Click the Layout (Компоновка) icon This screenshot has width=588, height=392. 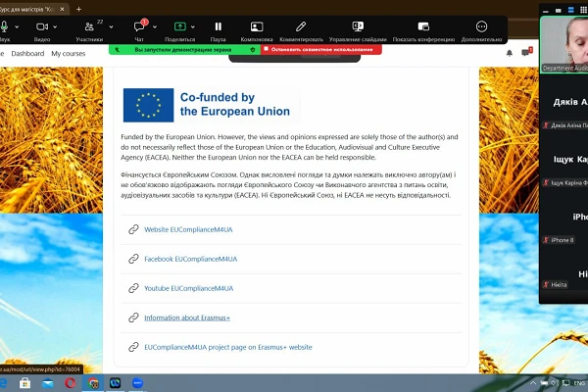(x=256, y=26)
